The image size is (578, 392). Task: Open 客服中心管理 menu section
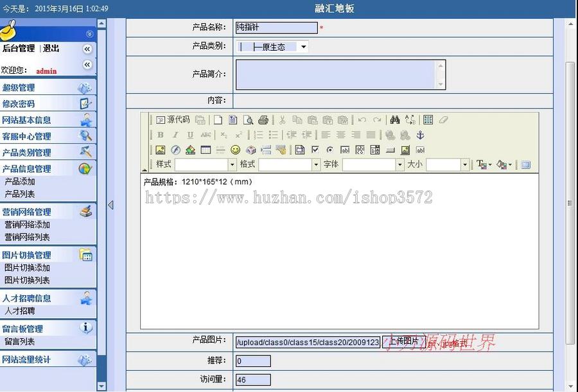(x=48, y=136)
